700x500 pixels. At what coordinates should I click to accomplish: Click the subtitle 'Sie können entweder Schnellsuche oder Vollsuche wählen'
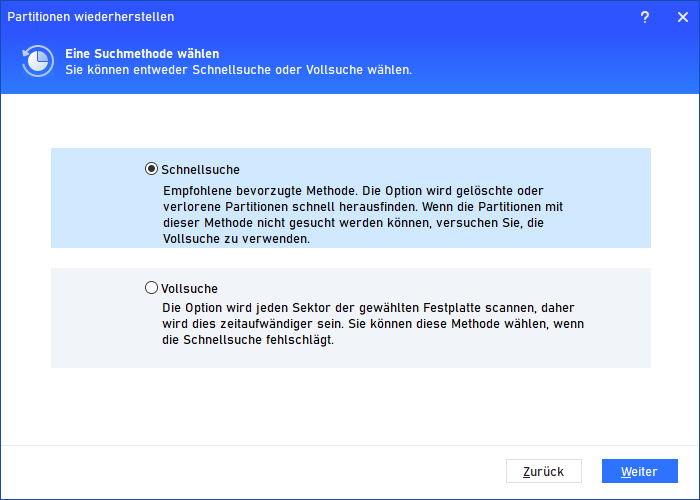(238, 70)
